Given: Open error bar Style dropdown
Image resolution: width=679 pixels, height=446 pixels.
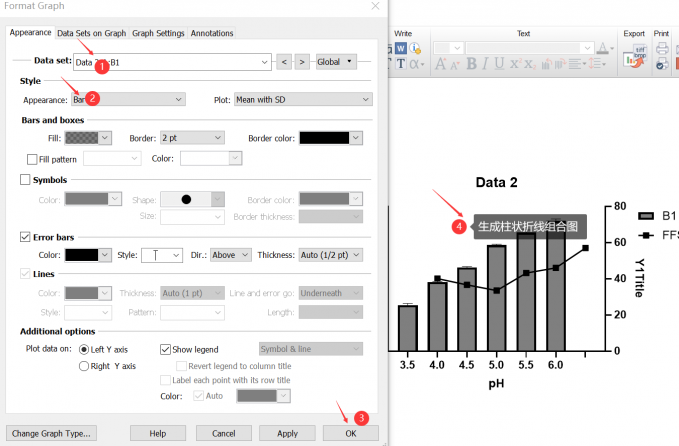Looking at the screenshot, I should pos(162,255).
